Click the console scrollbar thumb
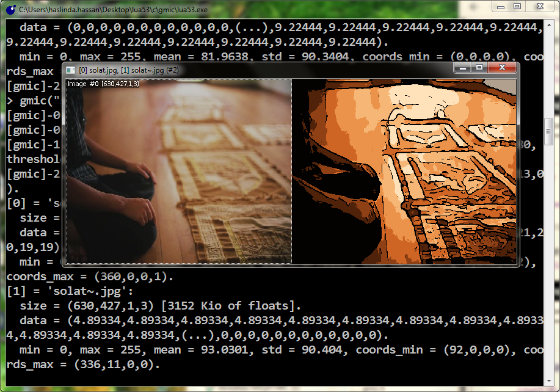 click(548, 131)
